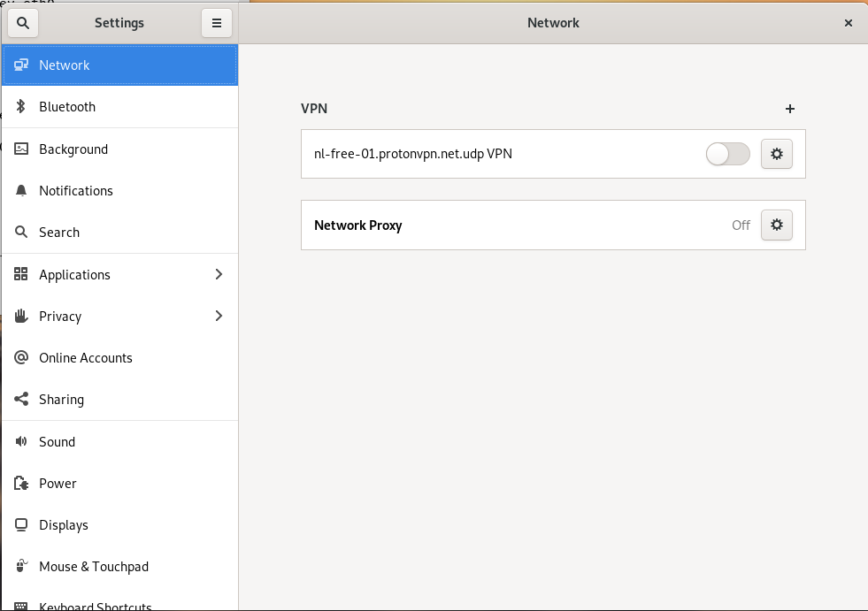Screen dimensions: 868x611
Task: Click the Notifications bell icon
Action: coord(21,190)
